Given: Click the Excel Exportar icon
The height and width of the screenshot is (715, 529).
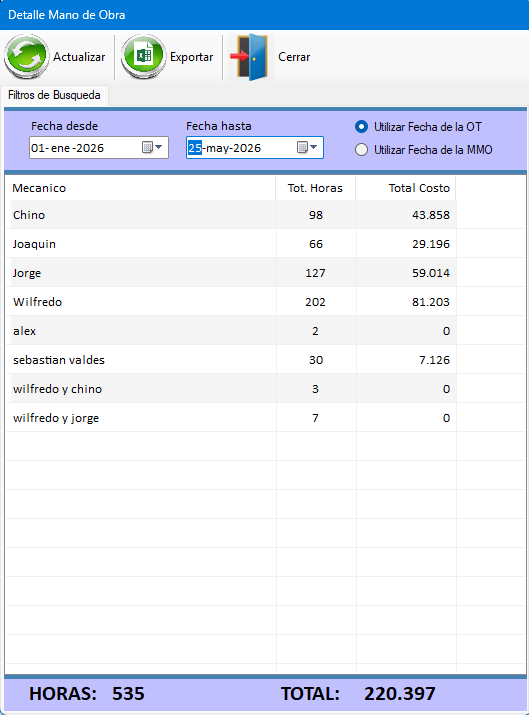Looking at the screenshot, I should pyautogui.click(x=143, y=57).
